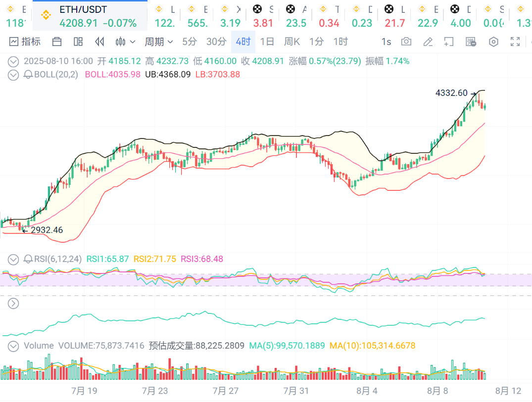Open chart settings hexagon icon
532x402 pixels.
click(x=493, y=42)
